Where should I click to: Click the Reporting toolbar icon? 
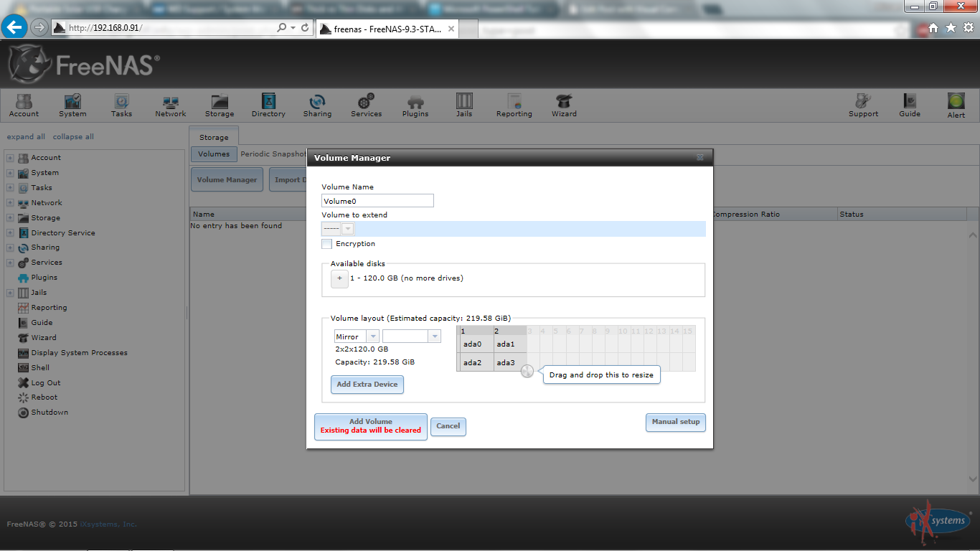(x=514, y=105)
